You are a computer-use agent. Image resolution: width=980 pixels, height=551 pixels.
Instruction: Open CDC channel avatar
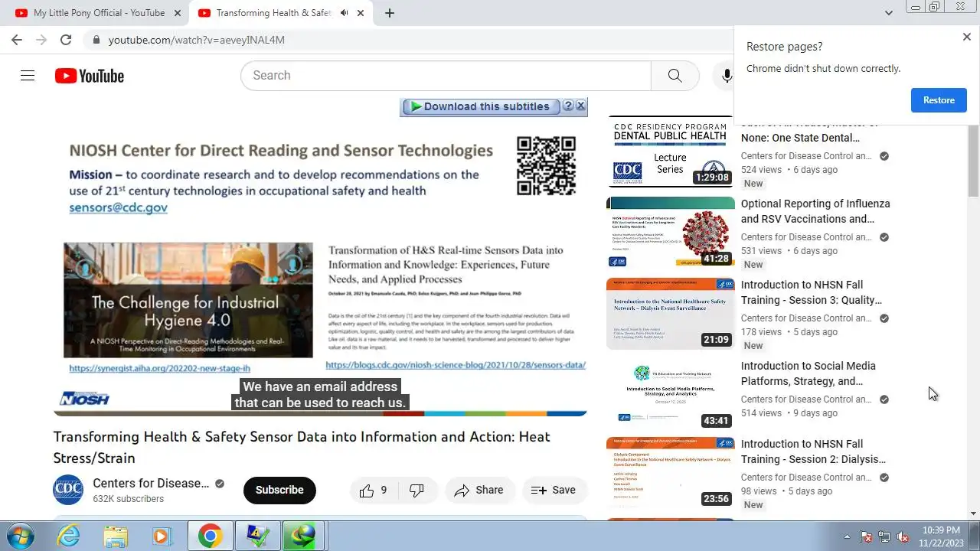point(67,490)
